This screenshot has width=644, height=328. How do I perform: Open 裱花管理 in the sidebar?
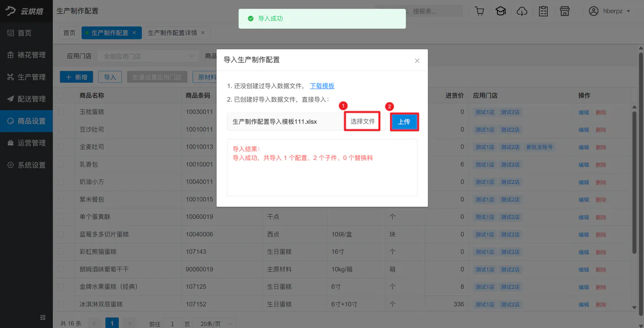coord(26,55)
